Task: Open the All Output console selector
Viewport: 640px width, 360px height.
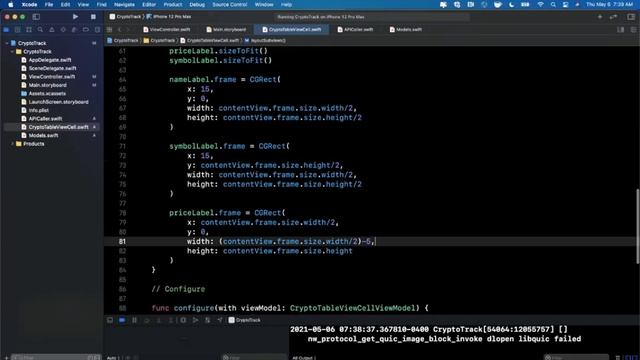Action: point(304,358)
